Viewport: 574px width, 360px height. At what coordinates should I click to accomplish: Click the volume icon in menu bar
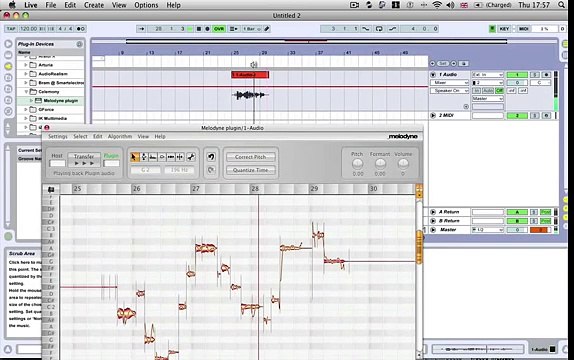click(450, 5)
